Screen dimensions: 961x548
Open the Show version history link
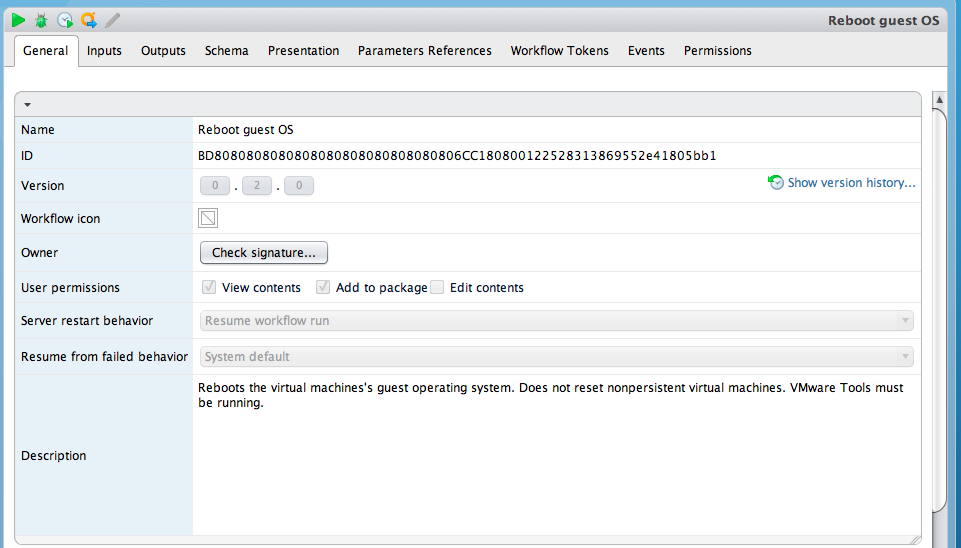pyautogui.click(x=851, y=183)
